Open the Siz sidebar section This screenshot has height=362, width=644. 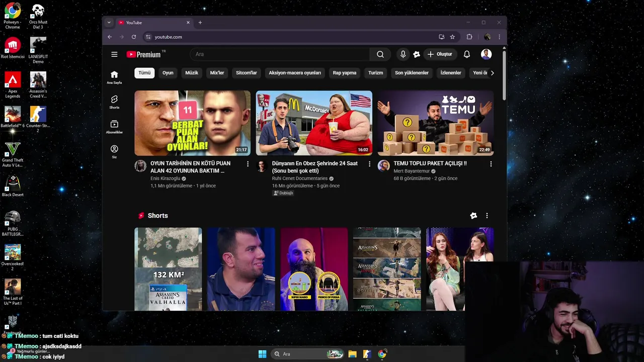pos(114,152)
